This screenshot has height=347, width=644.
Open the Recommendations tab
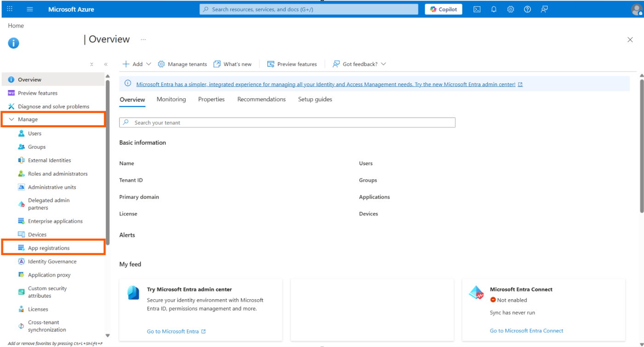pyautogui.click(x=261, y=99)
